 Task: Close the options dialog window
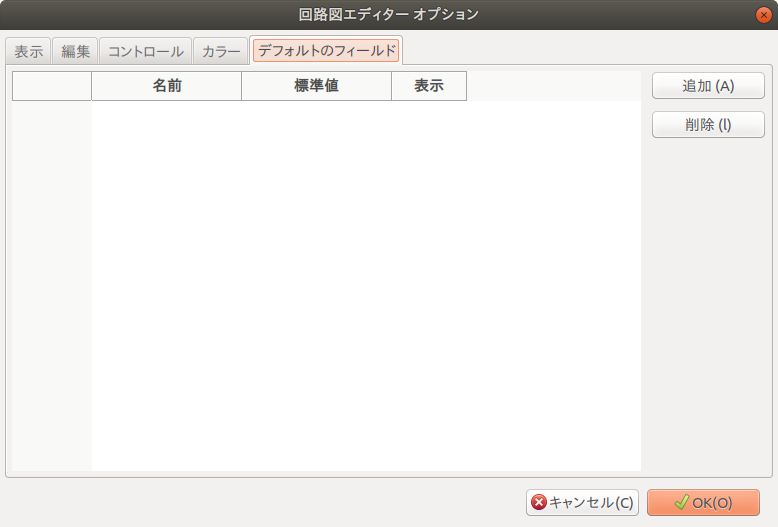coord(764,15)
